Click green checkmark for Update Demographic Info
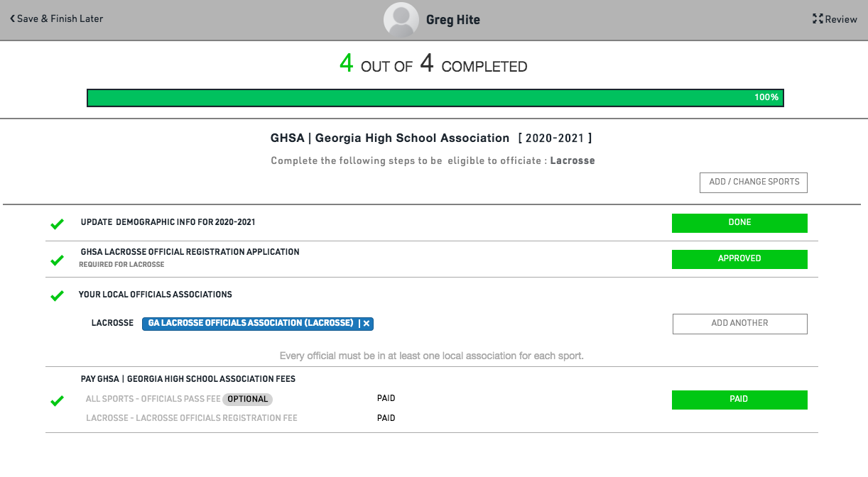Viewport: 868px width, 477px height. point(57,224)
